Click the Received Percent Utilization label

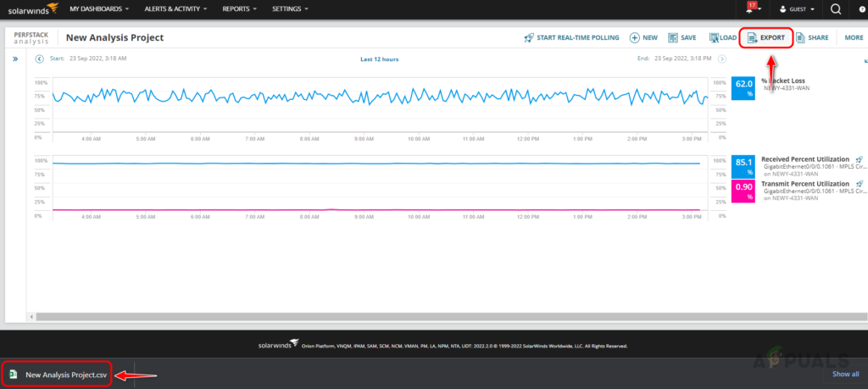tap(805, 159)
